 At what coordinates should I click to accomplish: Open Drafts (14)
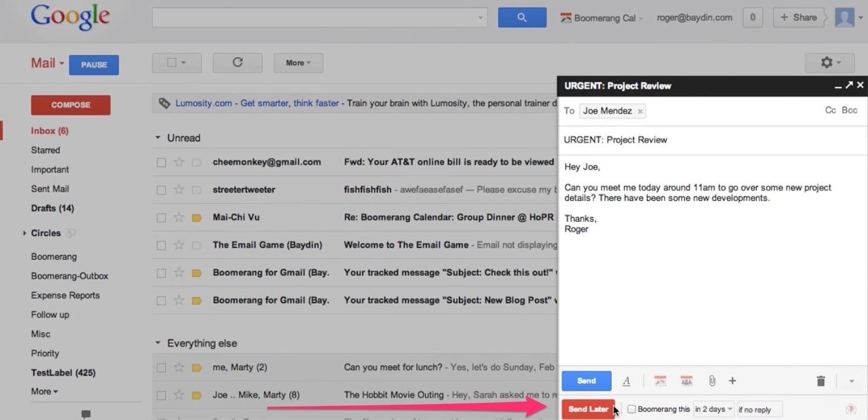53,209
